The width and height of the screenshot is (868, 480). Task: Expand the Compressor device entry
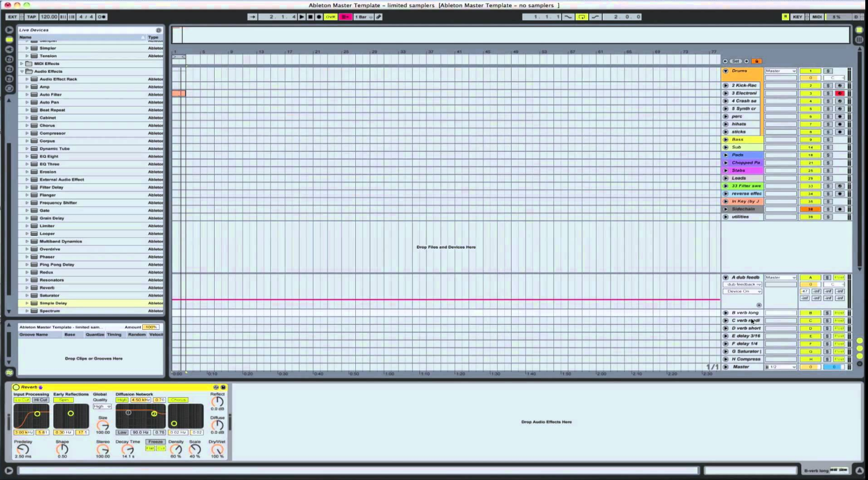(27, 133)
